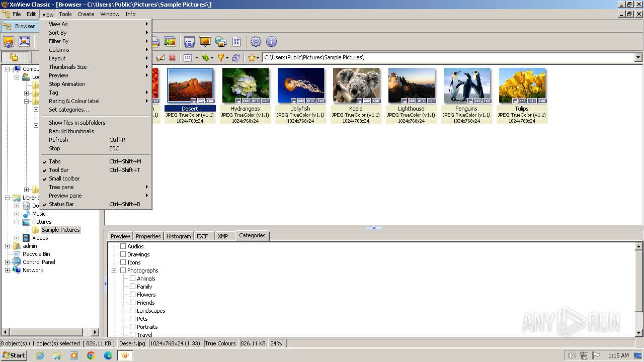The width and height of the screenshot is (644, 362).
Task: Choose Set categories... from the menu
Action: [x=96, y=110]
